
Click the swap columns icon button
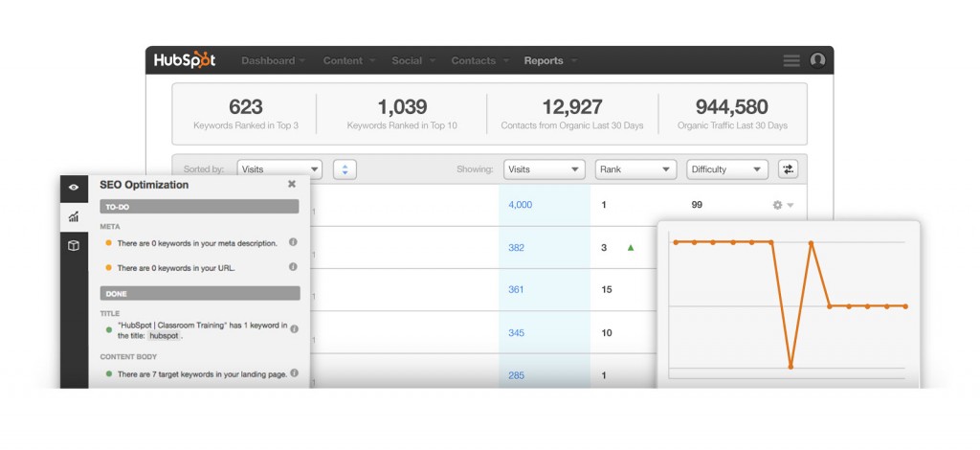tap(788, 169)
